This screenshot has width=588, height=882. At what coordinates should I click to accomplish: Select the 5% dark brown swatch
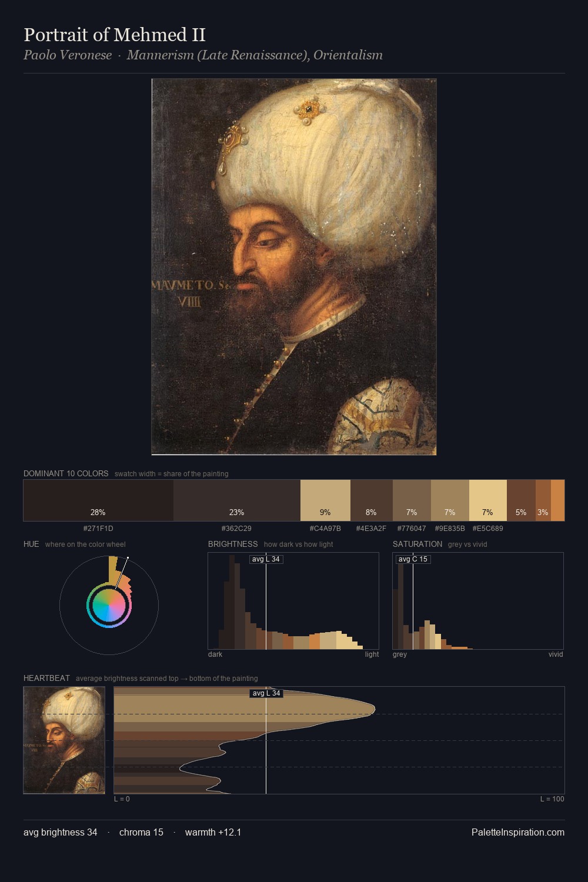point(521,500)
